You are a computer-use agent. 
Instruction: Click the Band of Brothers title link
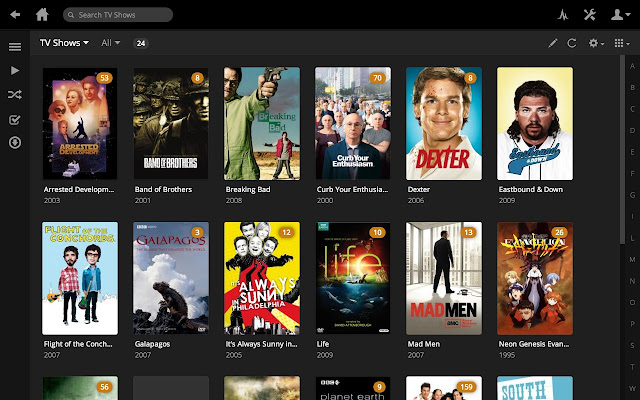click(x=163, y=189)
